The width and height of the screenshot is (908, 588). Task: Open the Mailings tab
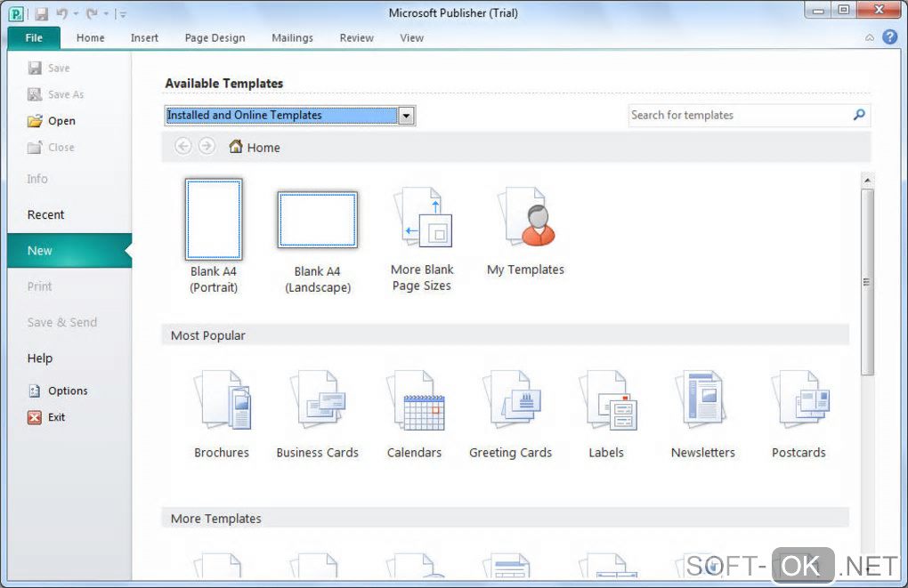click(x=293, y=37)
